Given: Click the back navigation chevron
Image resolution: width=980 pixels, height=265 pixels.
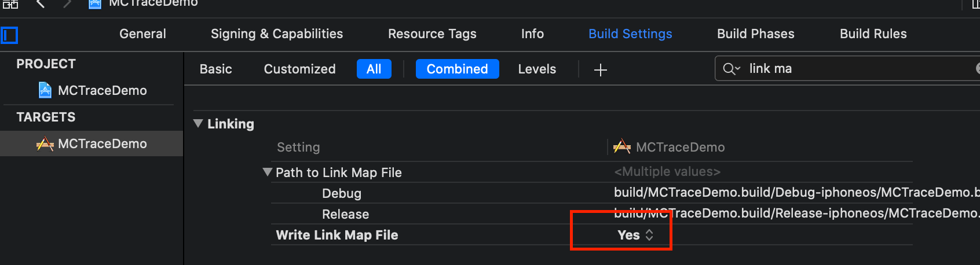Looking at the screenshot, I should (41, 3).
